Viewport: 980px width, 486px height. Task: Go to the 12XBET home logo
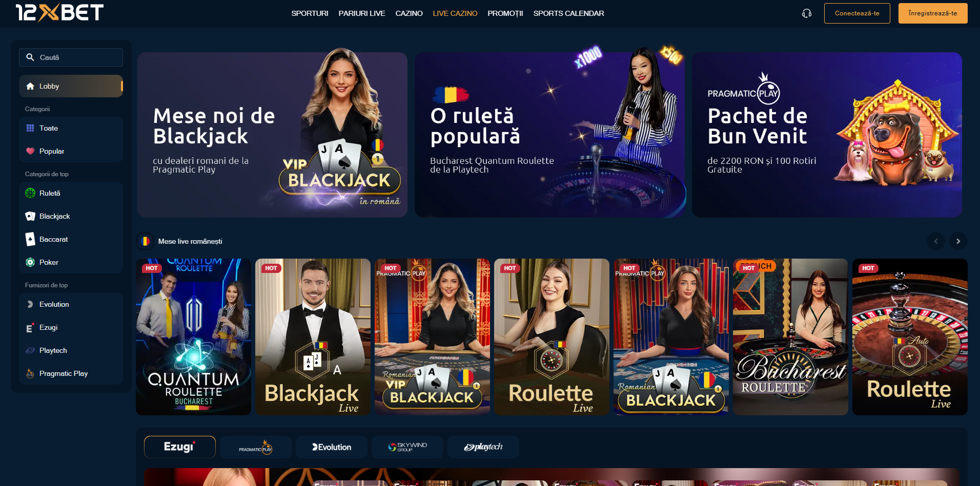pyautogui.click(x=59, y=13)
